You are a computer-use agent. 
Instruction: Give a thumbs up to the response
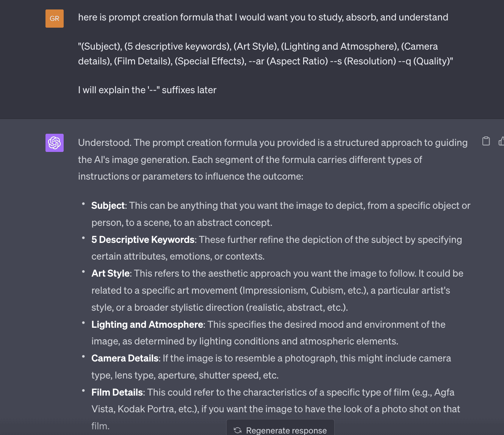(x=501, y=141)
